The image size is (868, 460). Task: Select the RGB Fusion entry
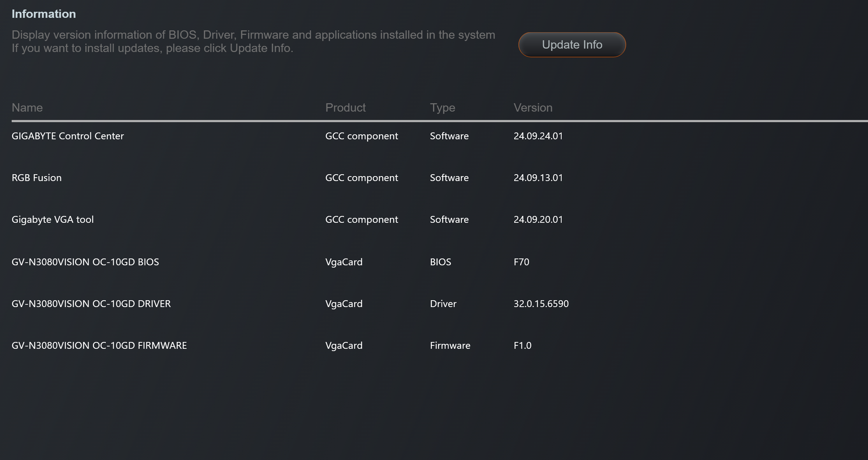(37, 178)
